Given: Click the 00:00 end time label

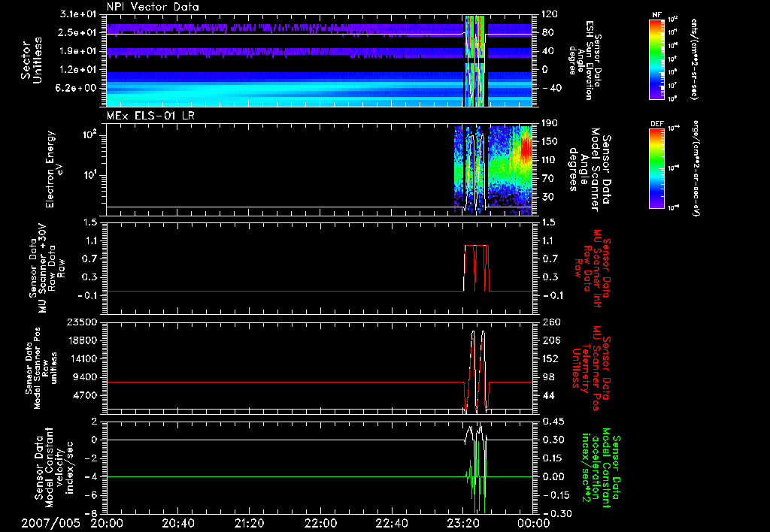Looking at the screenshot, I should point(533,523).
